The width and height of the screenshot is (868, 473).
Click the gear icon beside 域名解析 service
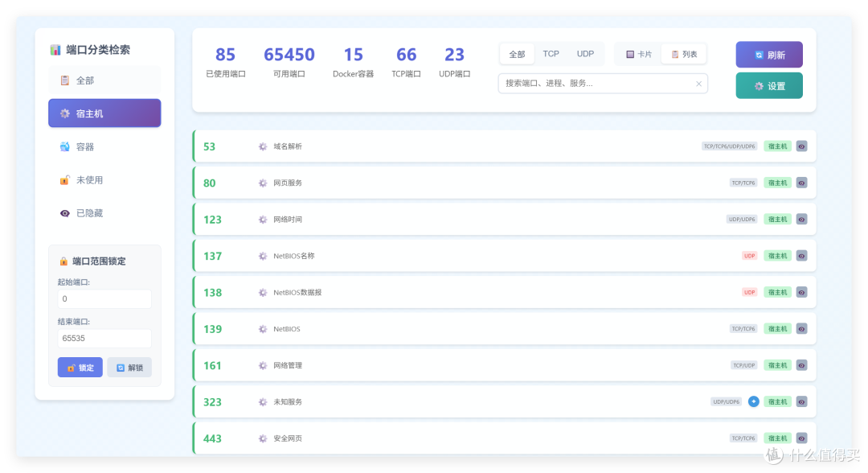[262, 146]
